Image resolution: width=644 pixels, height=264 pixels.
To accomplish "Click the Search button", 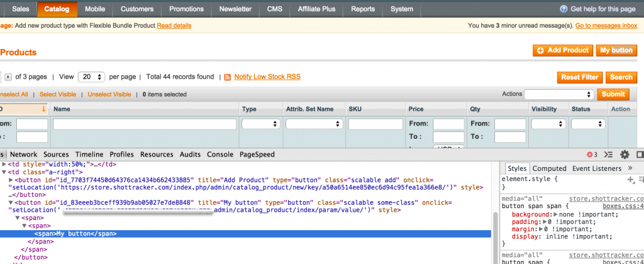I will (621, 77).
